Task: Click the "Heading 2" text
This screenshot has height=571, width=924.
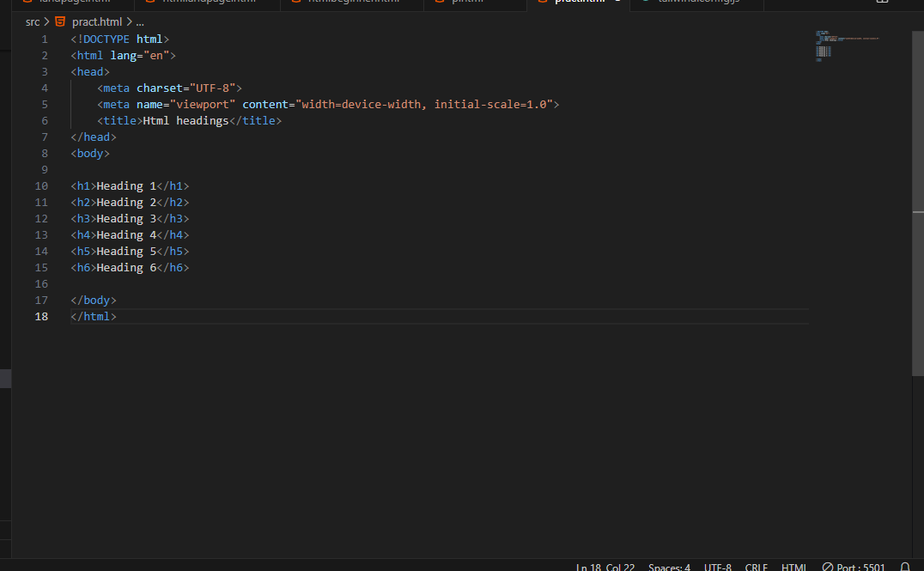Action: coord(126,202)
